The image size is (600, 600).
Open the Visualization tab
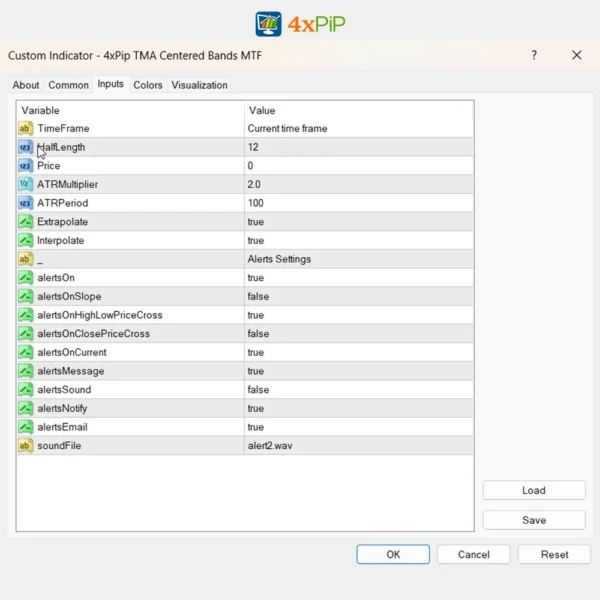(x=199, y=86)
